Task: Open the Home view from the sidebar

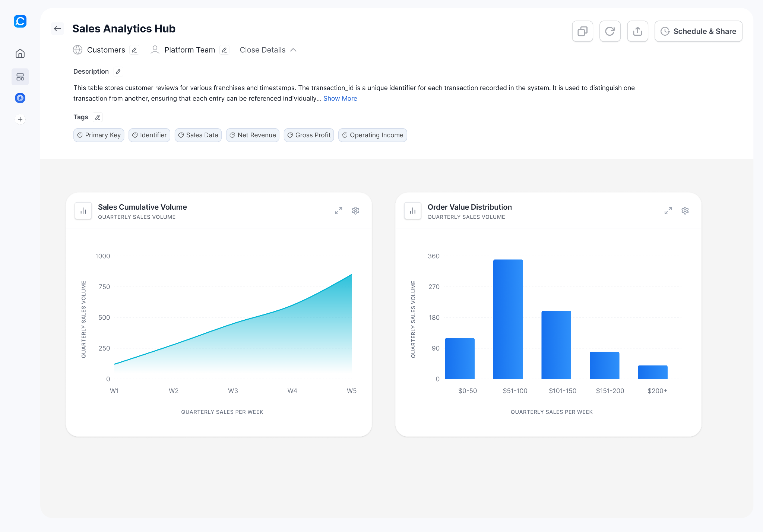Action: [20, 53]
